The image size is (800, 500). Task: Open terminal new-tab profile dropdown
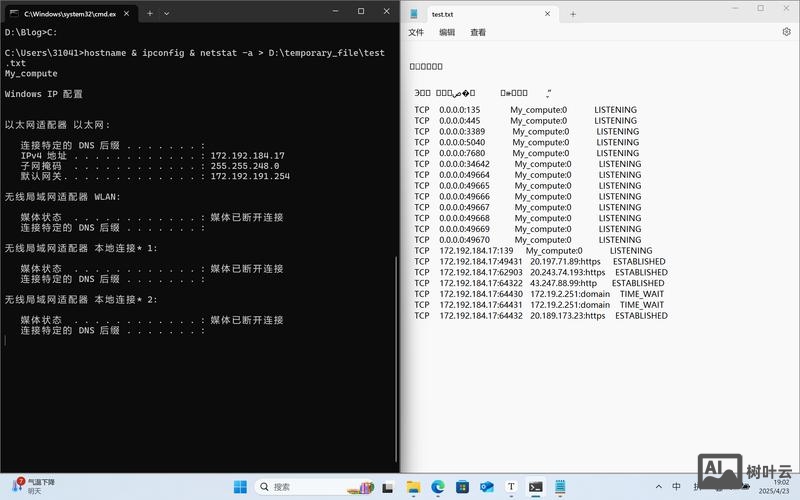(x=166, y=14)
